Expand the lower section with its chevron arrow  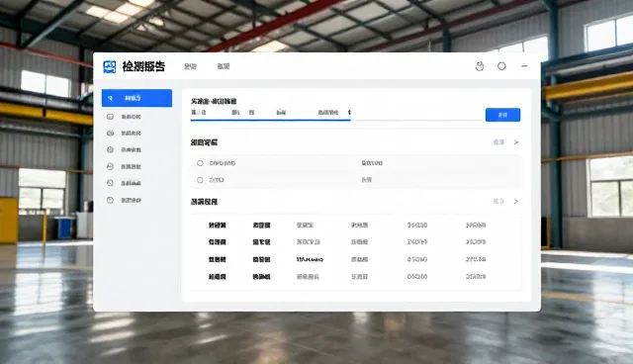[516, 202]
